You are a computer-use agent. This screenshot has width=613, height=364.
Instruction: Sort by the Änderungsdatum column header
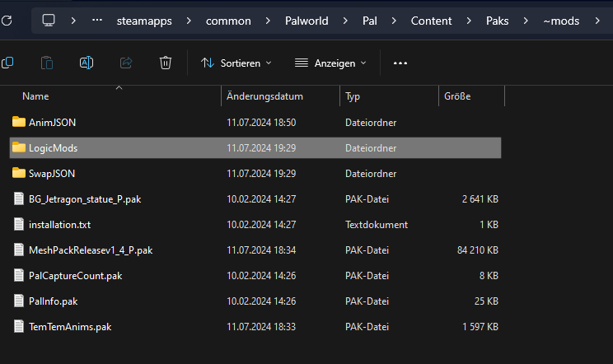coord(264,96)
